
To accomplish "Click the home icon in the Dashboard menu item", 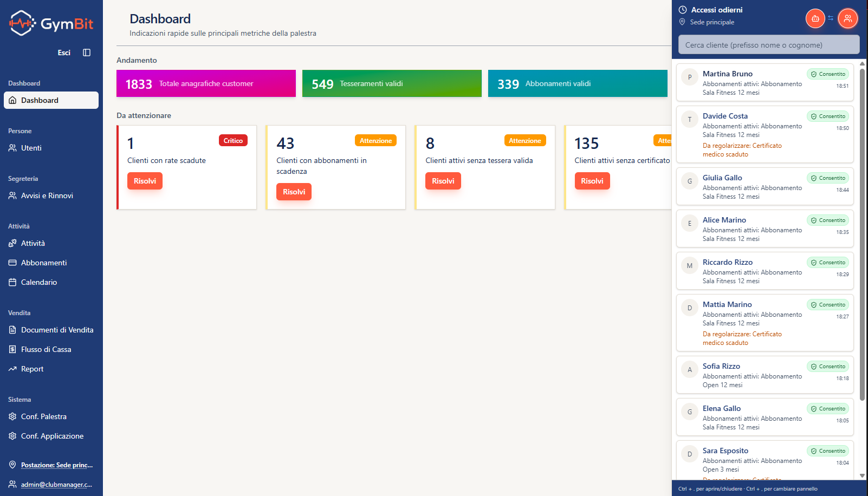I will (x=12, y=100).
